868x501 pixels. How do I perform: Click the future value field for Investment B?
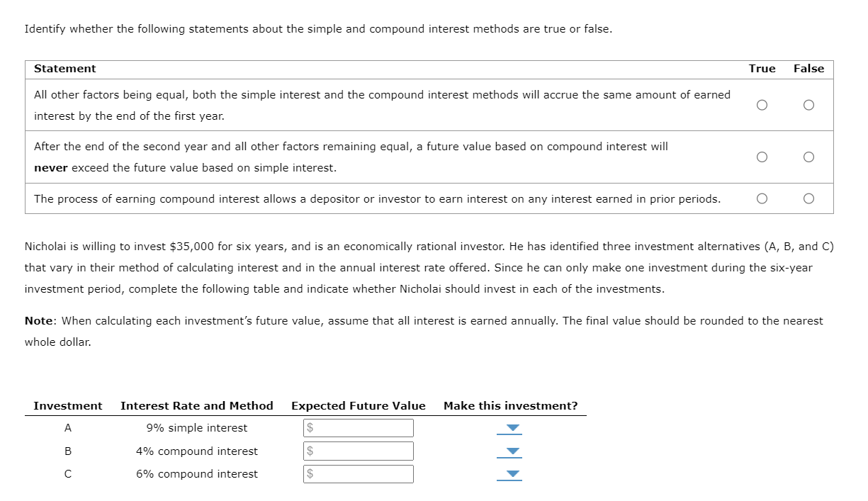coord(358,451)
